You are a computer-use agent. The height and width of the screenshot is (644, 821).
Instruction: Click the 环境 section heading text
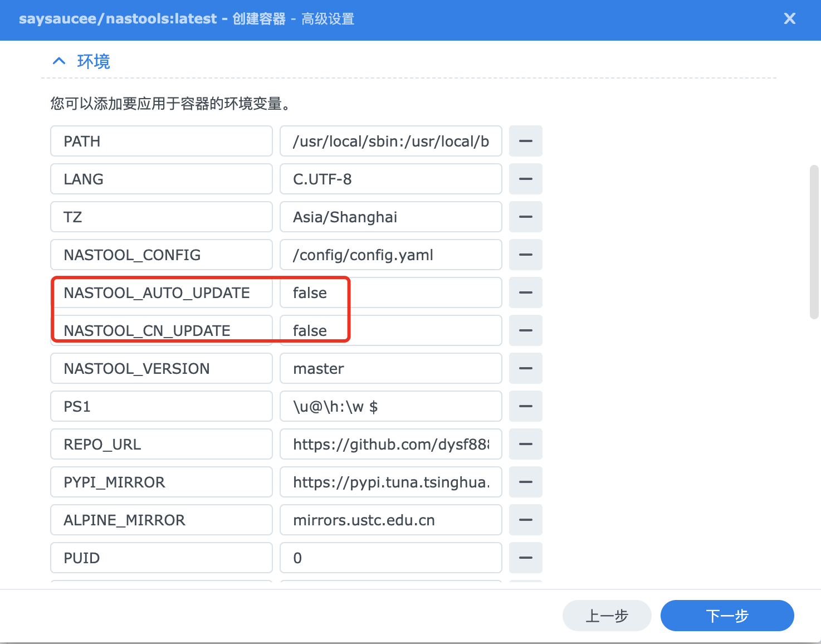tap(94, 61)
